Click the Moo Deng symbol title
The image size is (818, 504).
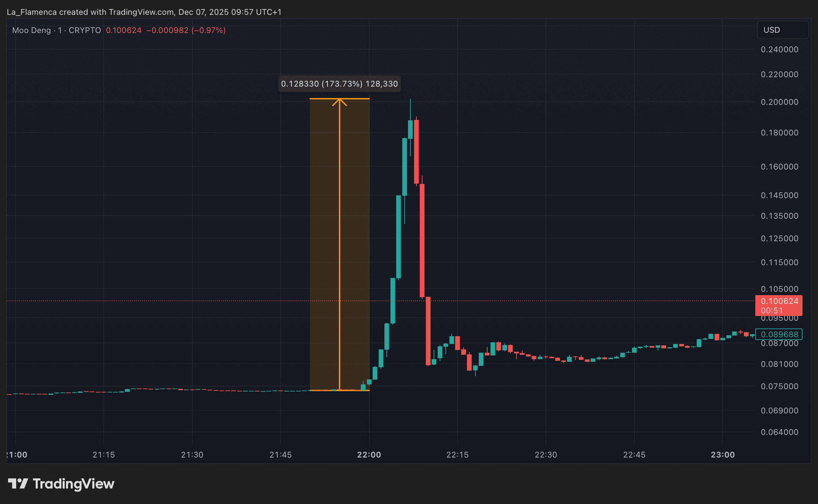(31, 30)
